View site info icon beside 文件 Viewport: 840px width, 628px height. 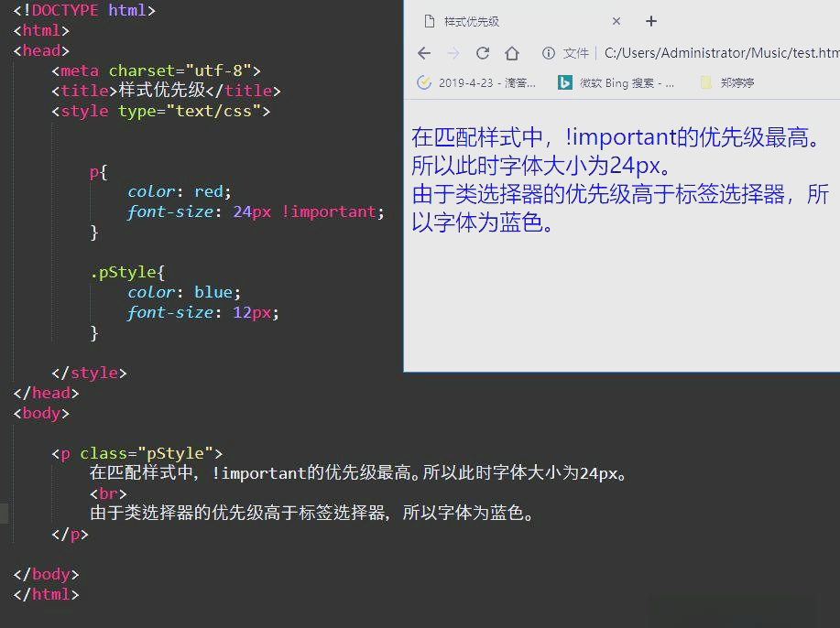pyautogui.click(x=549, y=53)
